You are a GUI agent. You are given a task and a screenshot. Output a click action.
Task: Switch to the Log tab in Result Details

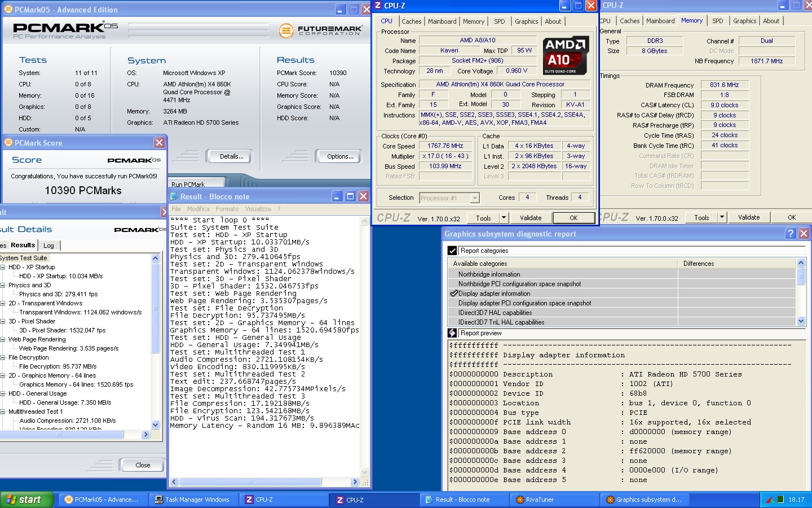click(49, 246)
